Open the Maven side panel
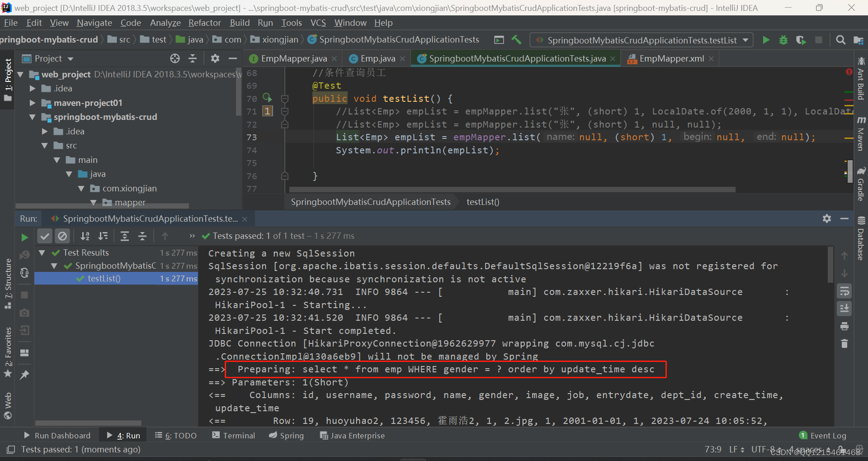Viewport: 868px width, 461px height. click(861, 133)
